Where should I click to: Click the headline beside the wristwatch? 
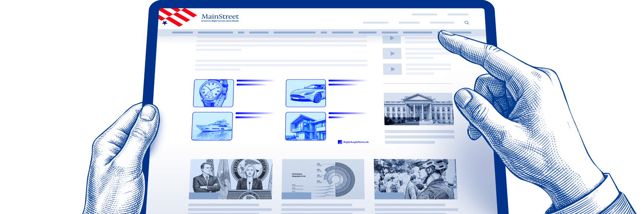(x=255, y=82)
